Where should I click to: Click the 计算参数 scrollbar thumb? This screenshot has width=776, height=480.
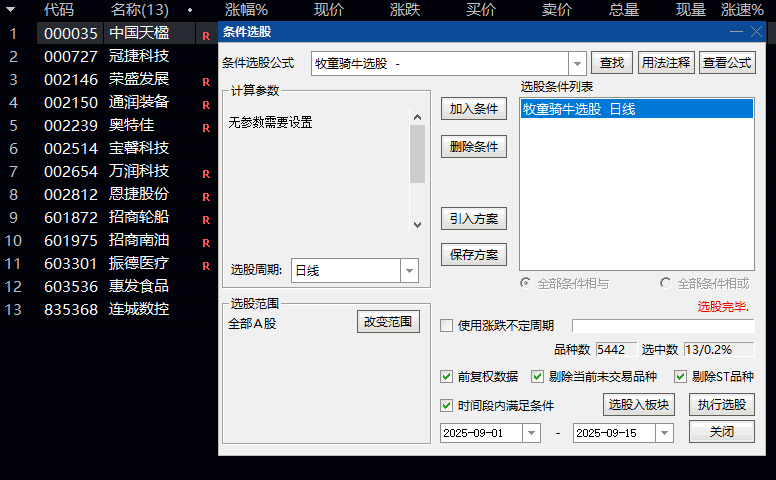[417, 154]
